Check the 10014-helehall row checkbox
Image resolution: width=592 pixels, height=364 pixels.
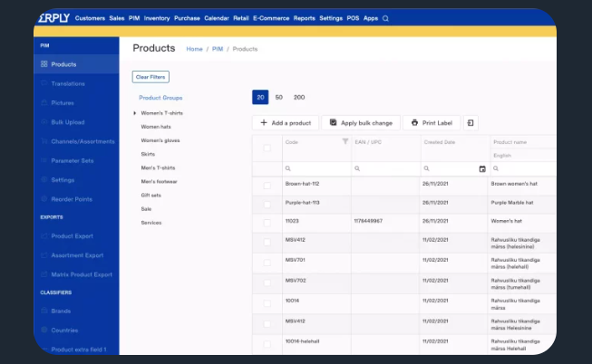267,344
